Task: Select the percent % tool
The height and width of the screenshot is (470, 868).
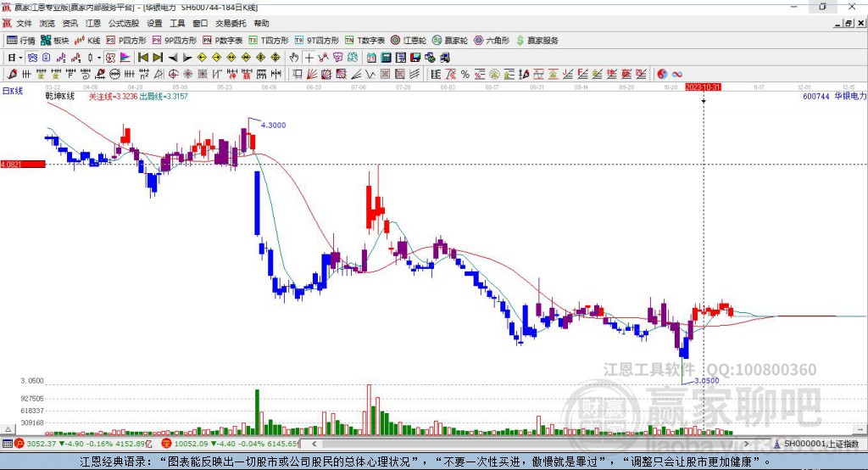Action: coord(465,75)
